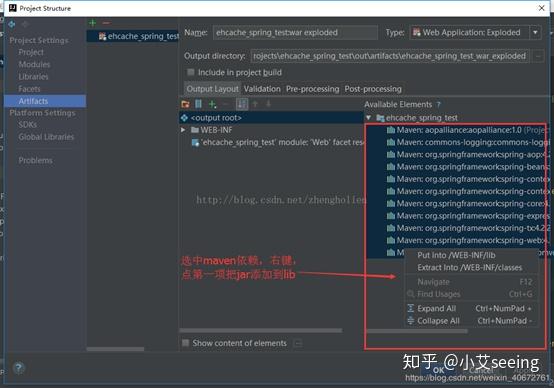
Task: Click the OK button
Action: click(x=438, y=370)
